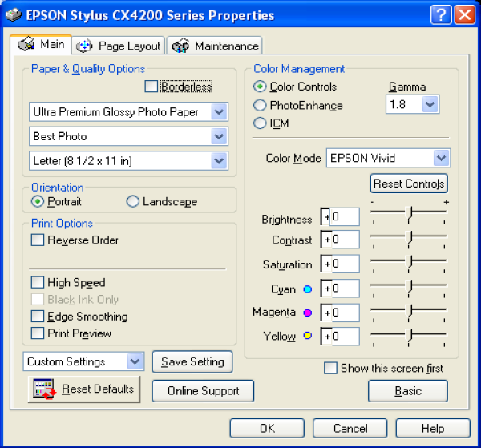The height and width of the screenshot is (448, 481).
Task: Open the Color Mode EPSON Vivid dropdown
Action: point(388,158)
